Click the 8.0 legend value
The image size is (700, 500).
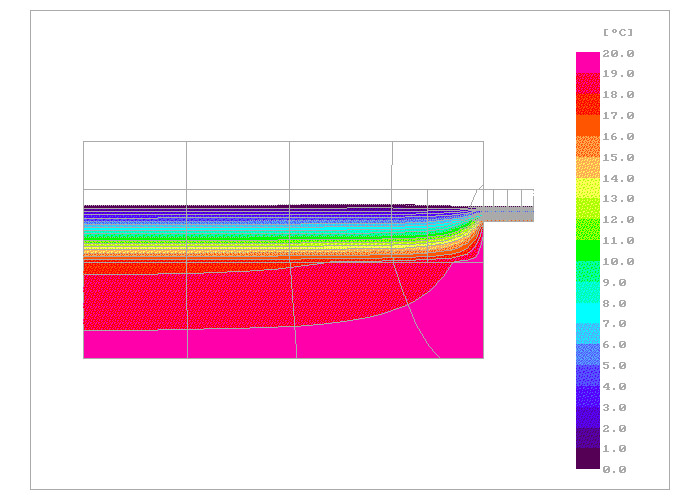coord(615,304)
